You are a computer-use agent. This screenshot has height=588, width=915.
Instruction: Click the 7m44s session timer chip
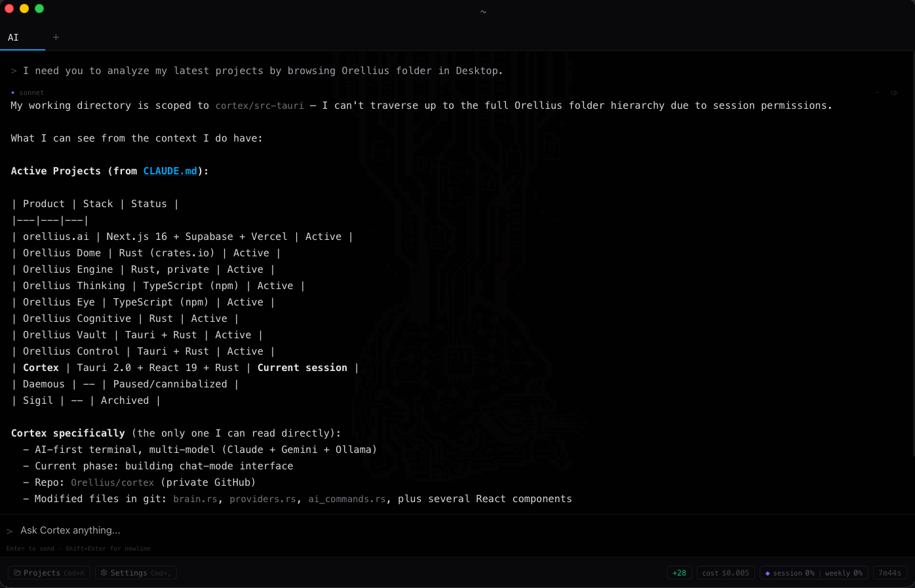[x=889, y=572]
